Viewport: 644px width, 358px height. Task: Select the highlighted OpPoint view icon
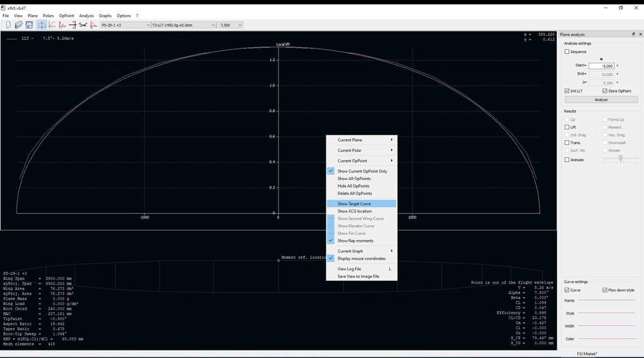pos(42,25)
